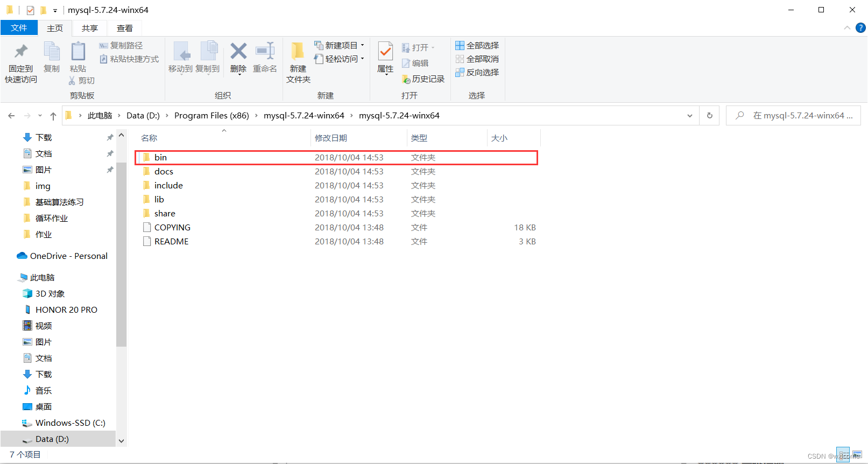The image size is (868, 464).
Task: Open History (历史记录)
Action: (x=423, y=79)
